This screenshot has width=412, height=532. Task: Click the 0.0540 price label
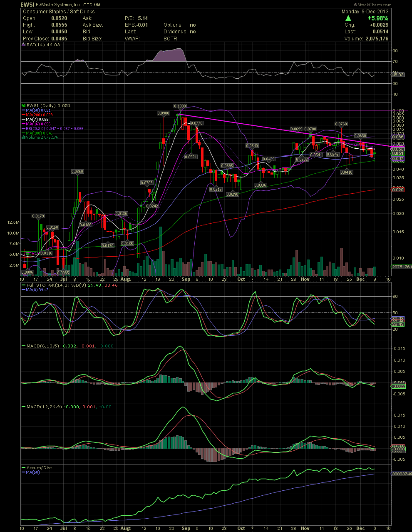[252, 146]
